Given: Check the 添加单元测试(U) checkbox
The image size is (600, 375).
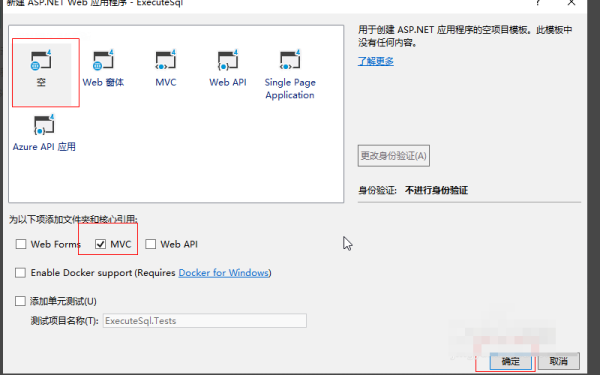Looking at the screenshot, I should [x=20, y=301].
